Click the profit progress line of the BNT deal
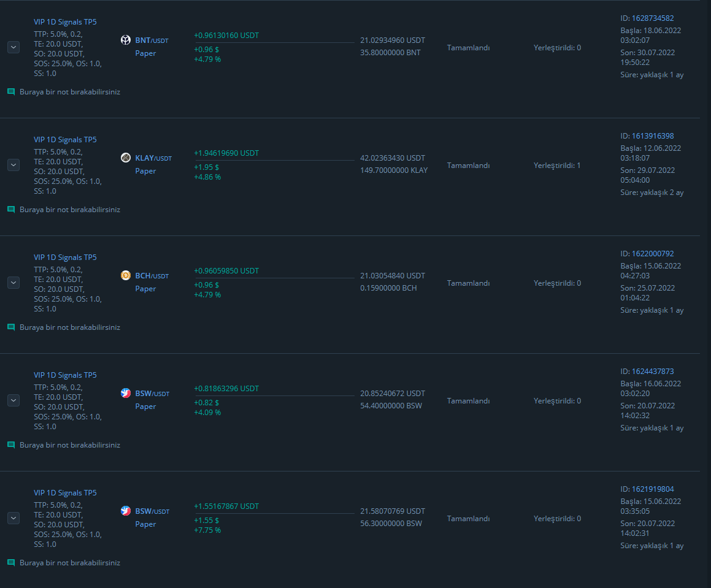 [x=275, y=43]
